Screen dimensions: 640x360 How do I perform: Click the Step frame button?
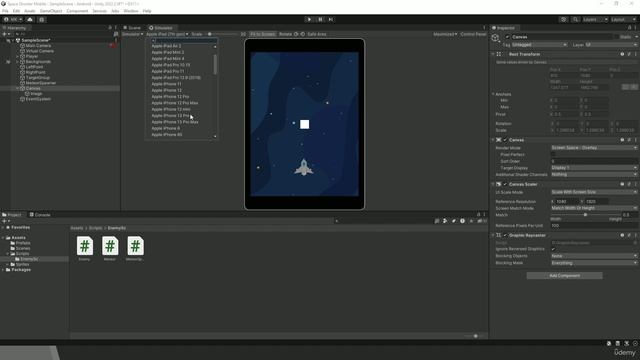click(331, 19)
